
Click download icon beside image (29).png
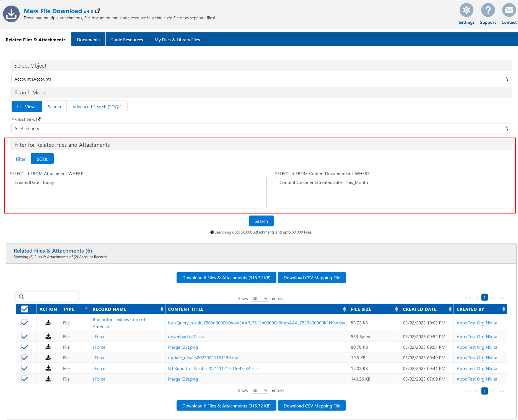(48, 379)
